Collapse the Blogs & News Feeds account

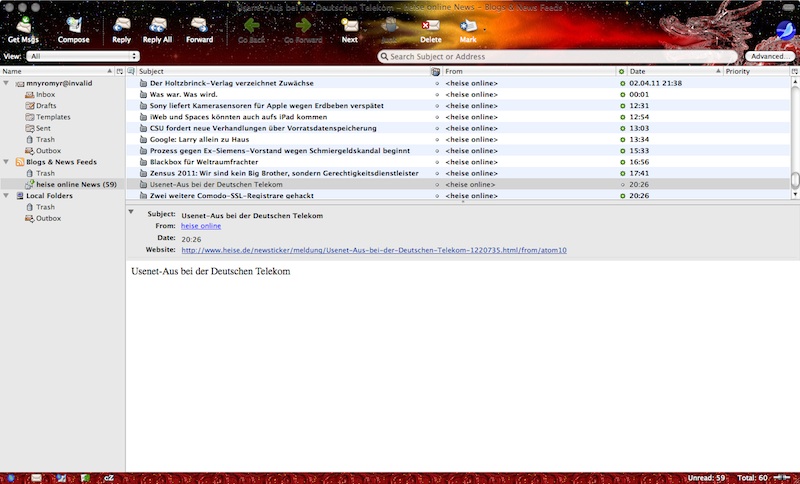point(7,161)
